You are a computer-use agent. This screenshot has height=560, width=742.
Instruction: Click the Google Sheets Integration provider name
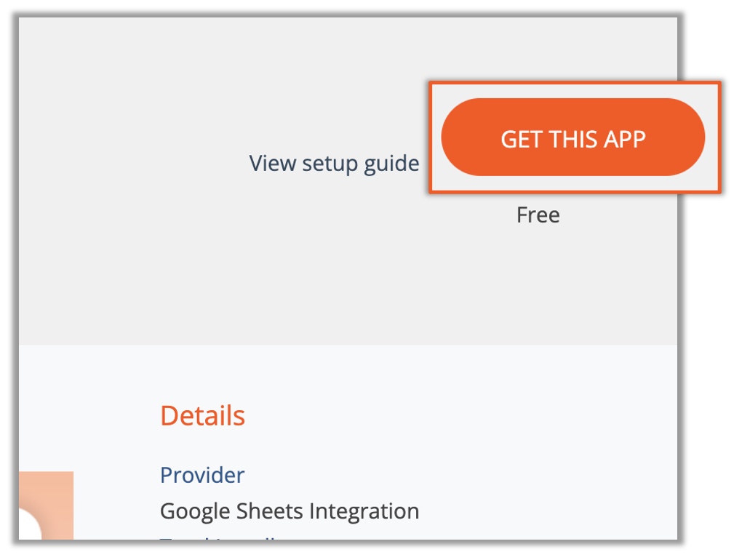click(x=290, y=512)
